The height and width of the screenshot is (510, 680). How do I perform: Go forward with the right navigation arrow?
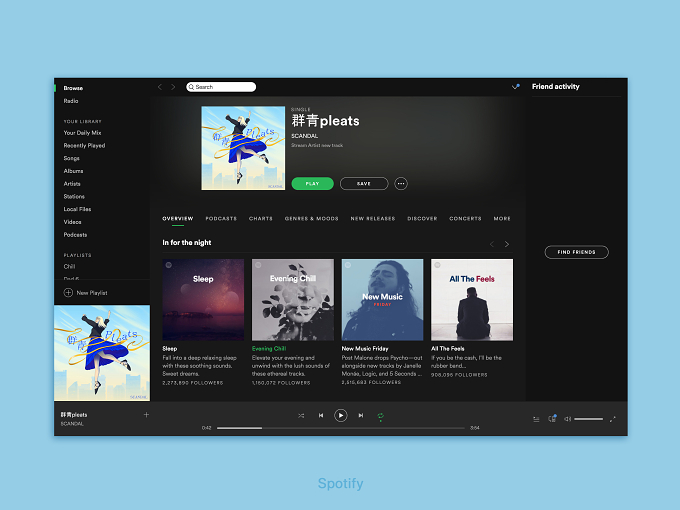click(x=173, y=87)
